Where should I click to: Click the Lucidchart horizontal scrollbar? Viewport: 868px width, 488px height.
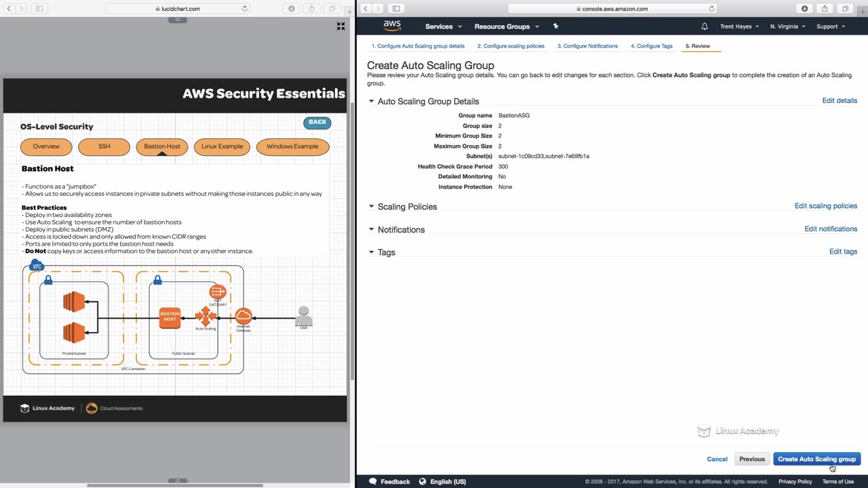(x=175, y=485)
